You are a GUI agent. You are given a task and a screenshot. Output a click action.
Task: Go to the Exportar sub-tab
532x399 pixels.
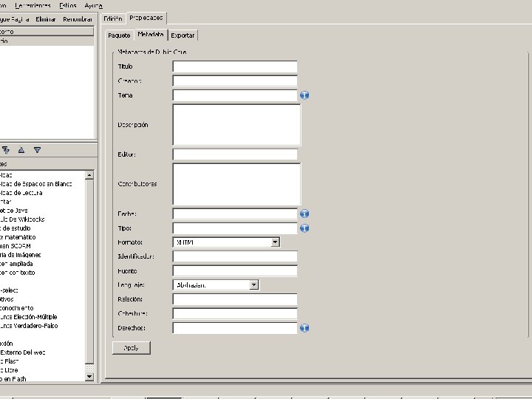pos(183,35)
